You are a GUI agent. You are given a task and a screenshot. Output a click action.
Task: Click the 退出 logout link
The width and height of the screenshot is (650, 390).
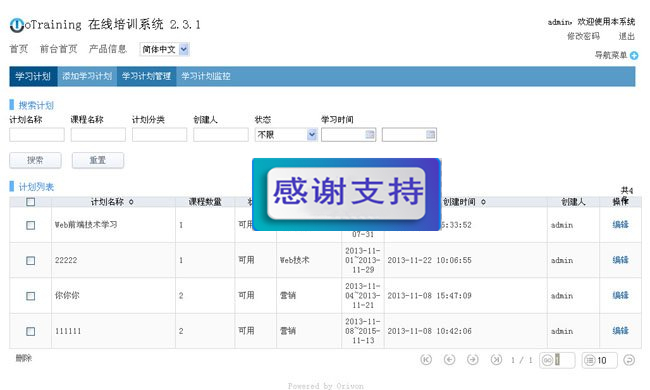pos(626,36)
